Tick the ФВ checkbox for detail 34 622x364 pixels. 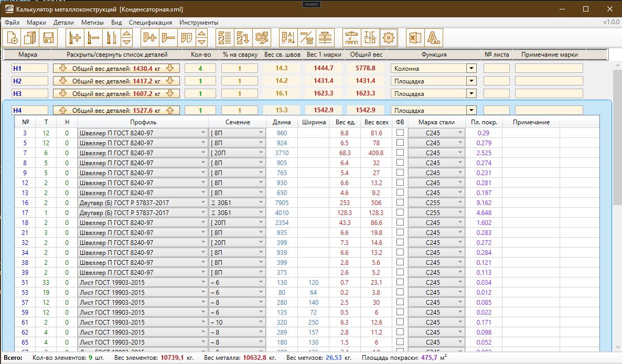(x=400, y=252)
